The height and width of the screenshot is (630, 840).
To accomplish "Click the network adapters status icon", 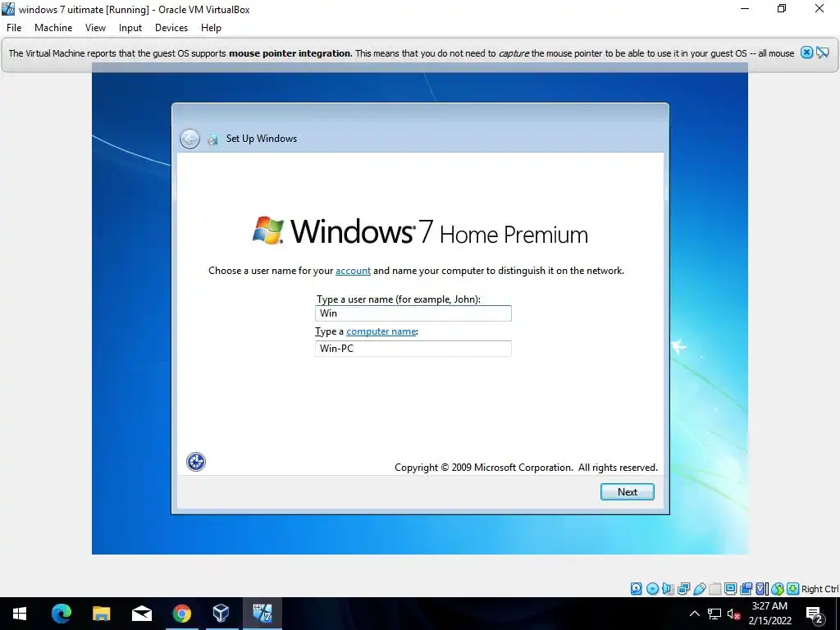I will point(683,589).
